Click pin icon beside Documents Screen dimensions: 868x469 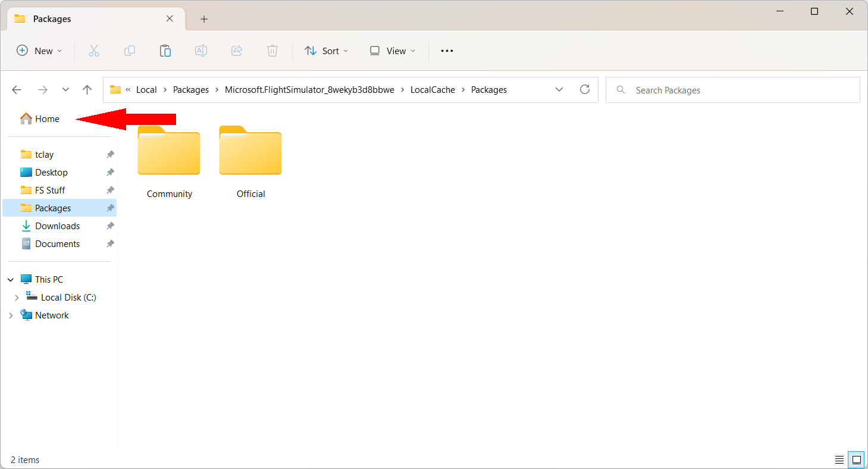110,244
